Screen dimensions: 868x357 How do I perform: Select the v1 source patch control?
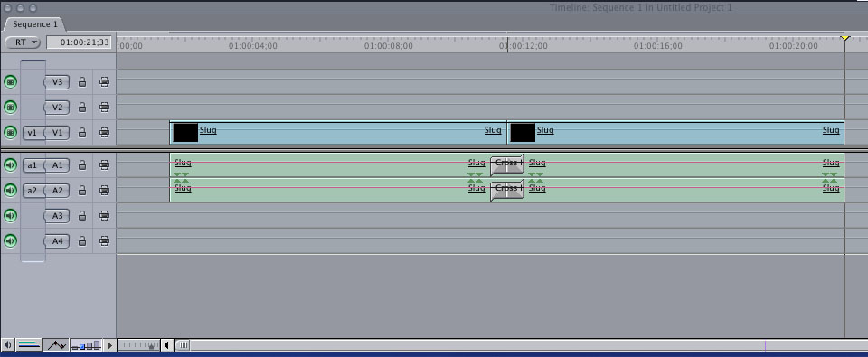pos(33,132)
